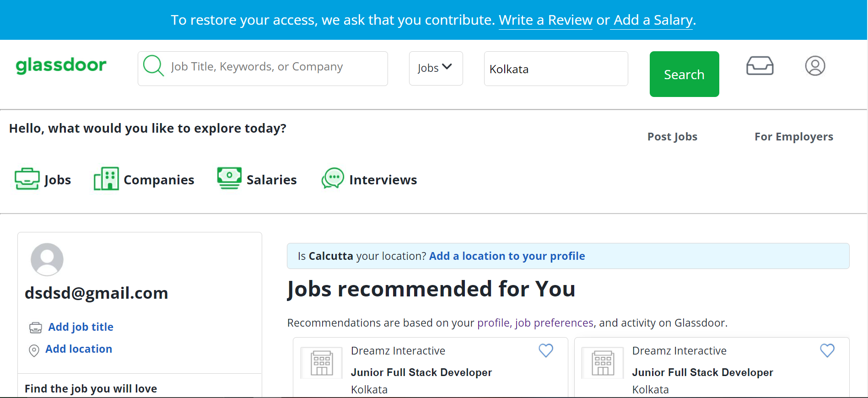
Task: Expand the Jobs search type dropdown
Action: click(x=436, y=68)
